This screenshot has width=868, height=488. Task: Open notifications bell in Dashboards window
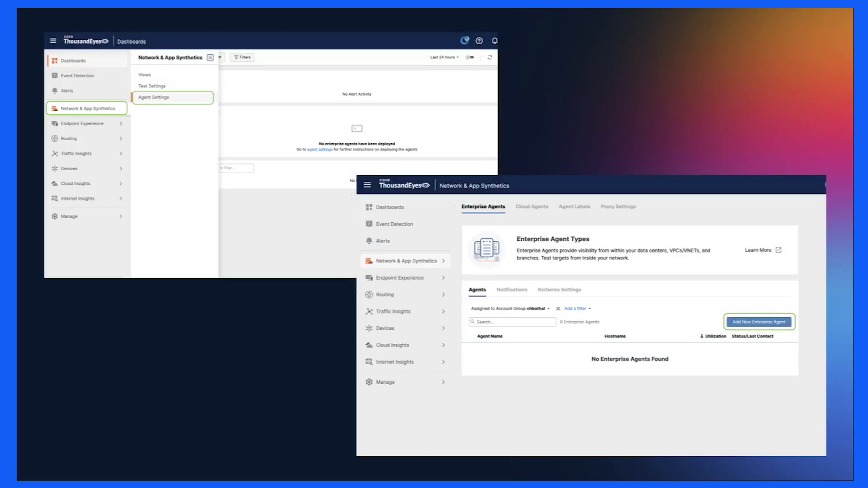pos(495,41)
